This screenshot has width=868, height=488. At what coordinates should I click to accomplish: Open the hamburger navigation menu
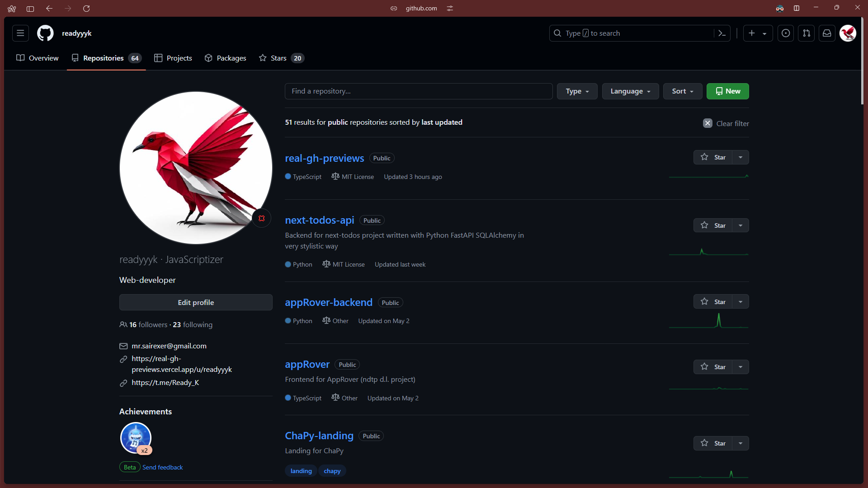pyautogui.click(x=20, y=33)
